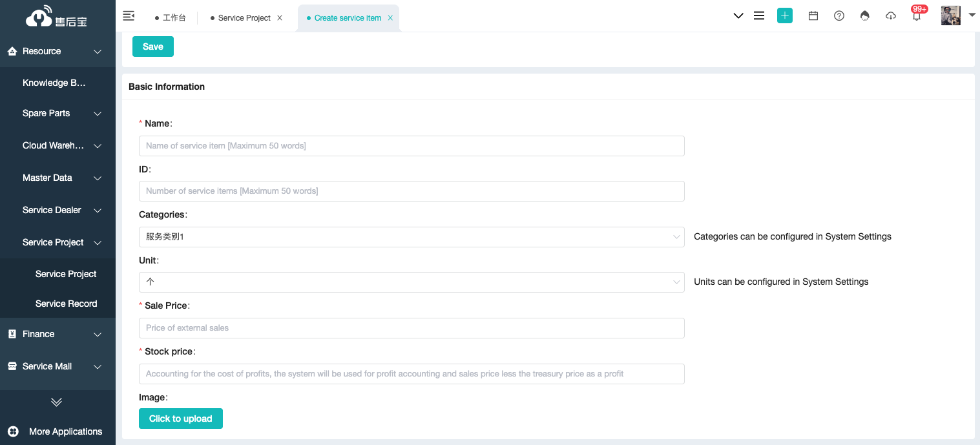Open the cloud download icon
The image size is (980, 445).
(x=891, y=16)
